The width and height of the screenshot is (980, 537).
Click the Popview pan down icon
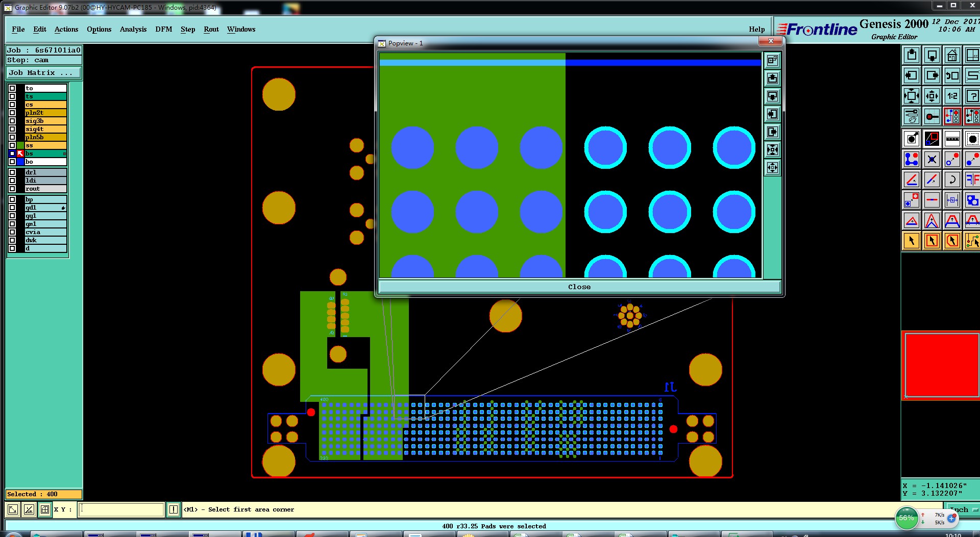772,96
